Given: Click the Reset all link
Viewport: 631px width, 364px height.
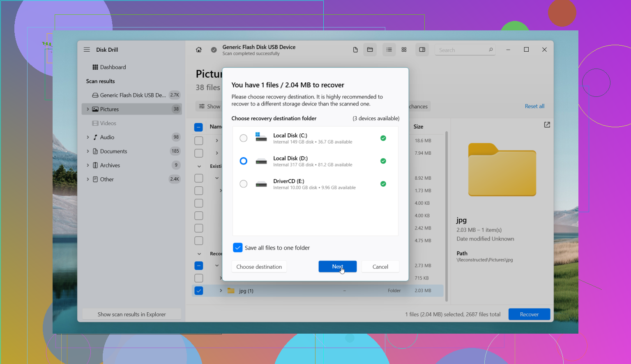Looking at the screenshot, I should click(534, 106).
